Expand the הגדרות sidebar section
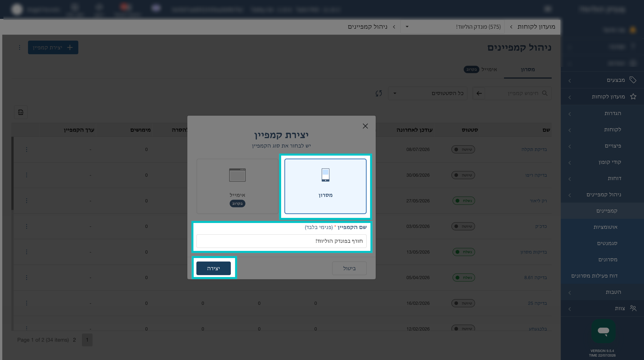Screen dimensions: 644x360 click(602, 113)
